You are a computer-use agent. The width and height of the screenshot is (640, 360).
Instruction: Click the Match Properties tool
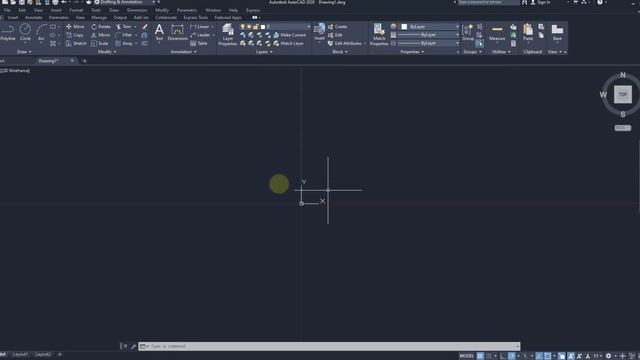point(379,34)
